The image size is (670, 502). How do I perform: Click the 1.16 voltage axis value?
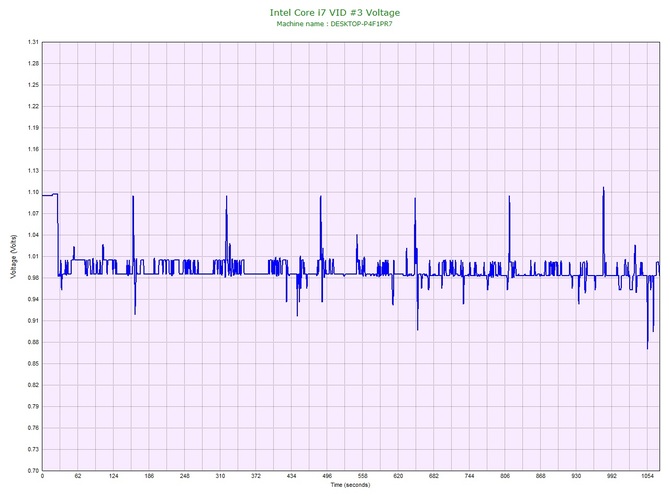coord(33,149)
